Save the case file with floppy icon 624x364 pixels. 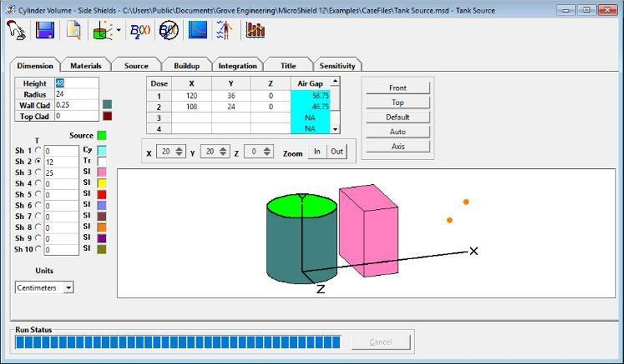pos(45,30)
